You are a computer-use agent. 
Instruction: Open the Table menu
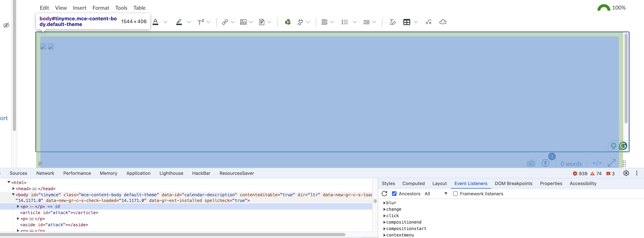139,8
